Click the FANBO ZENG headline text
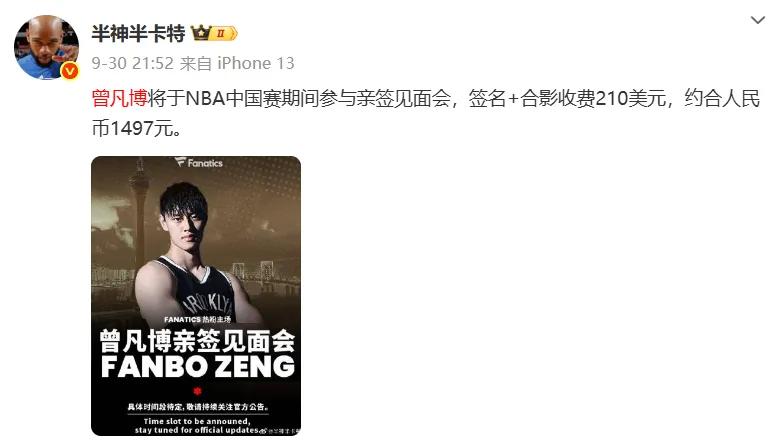Viewport: 770px width, 440px height. [197, 367]
